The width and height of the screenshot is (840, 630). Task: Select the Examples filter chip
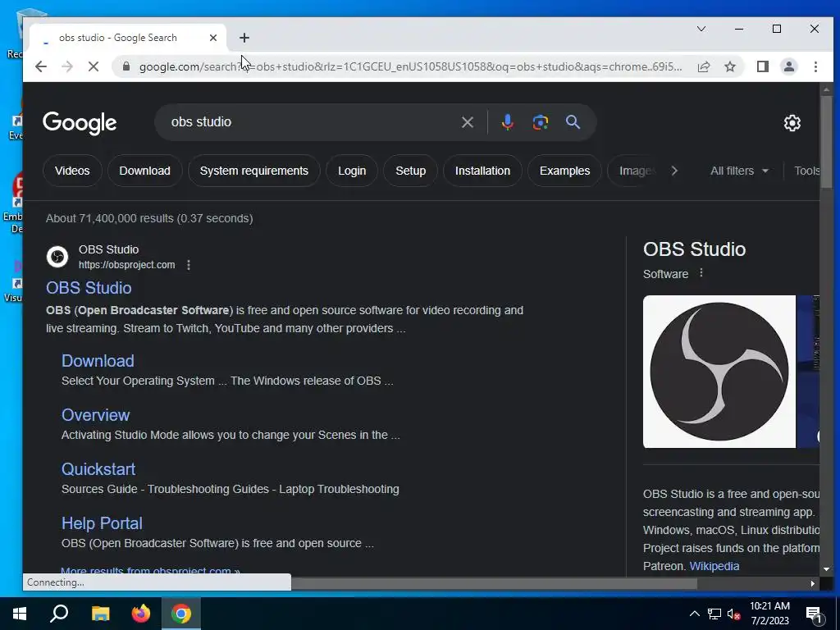tap(564, 171)
